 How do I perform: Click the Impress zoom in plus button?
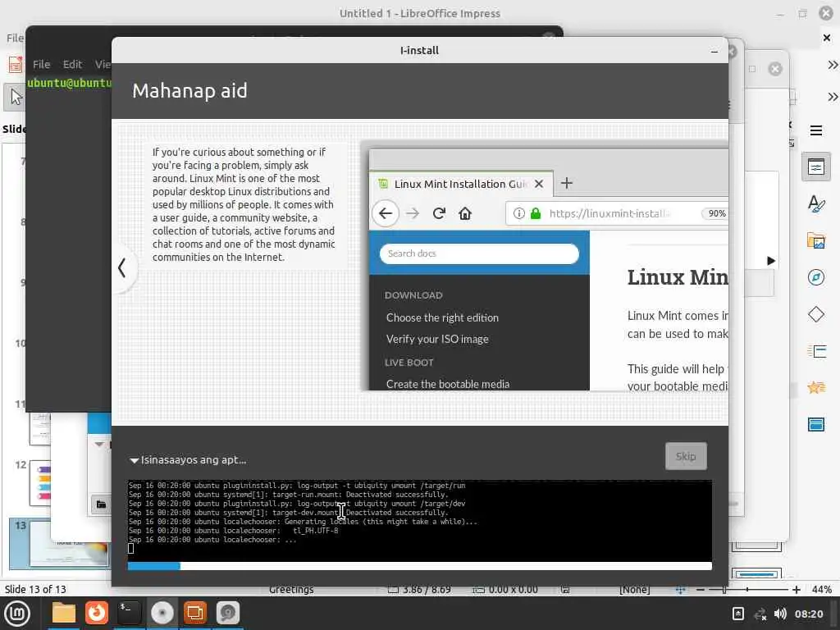point(797,590)
